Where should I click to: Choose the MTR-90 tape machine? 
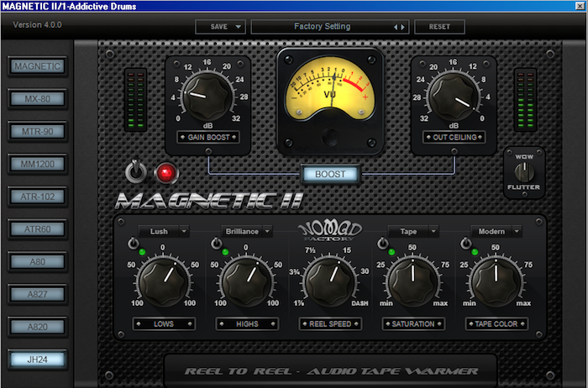click(38, 132)
